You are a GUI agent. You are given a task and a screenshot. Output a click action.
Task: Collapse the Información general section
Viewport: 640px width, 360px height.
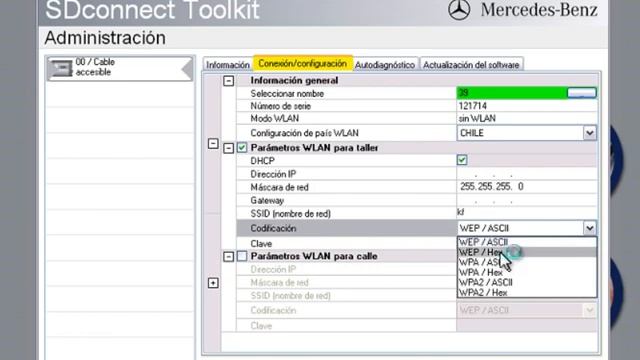tap(229, 80)
